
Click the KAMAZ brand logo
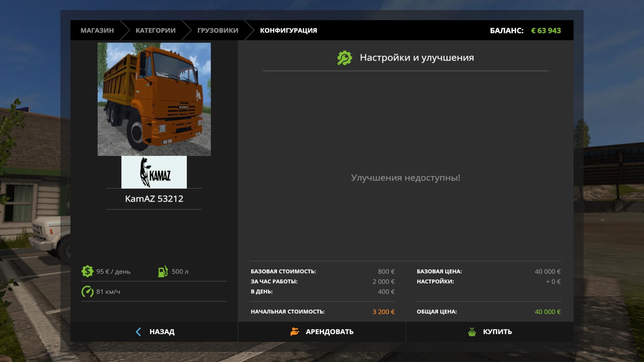pyautogui.click(x=154, y=172)
